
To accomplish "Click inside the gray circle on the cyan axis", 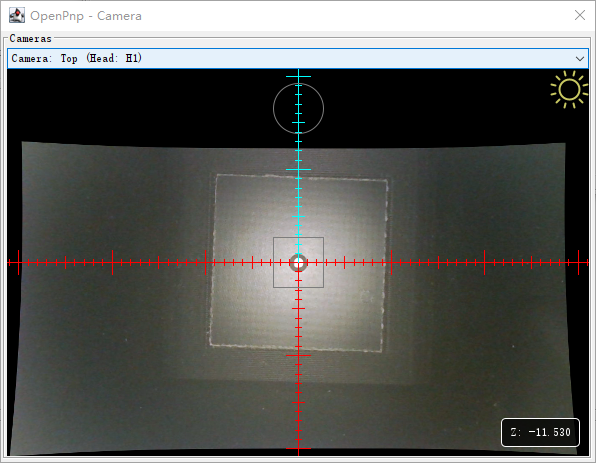I will [x=298, y=109].
